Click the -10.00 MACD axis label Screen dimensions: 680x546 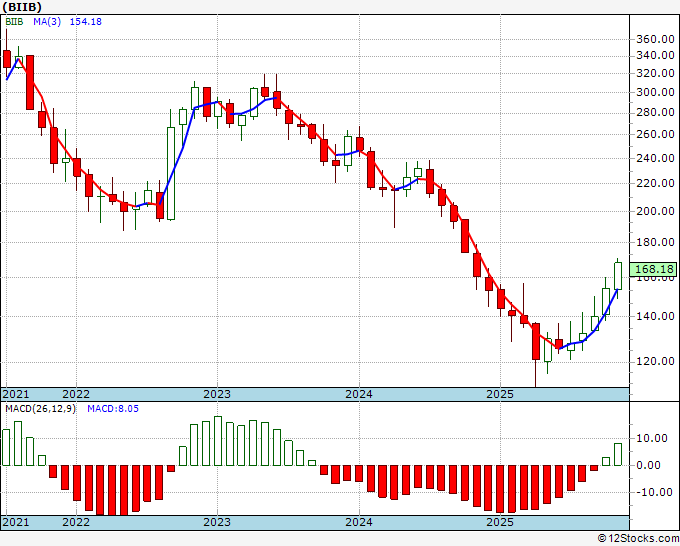[x=652, y=492]
